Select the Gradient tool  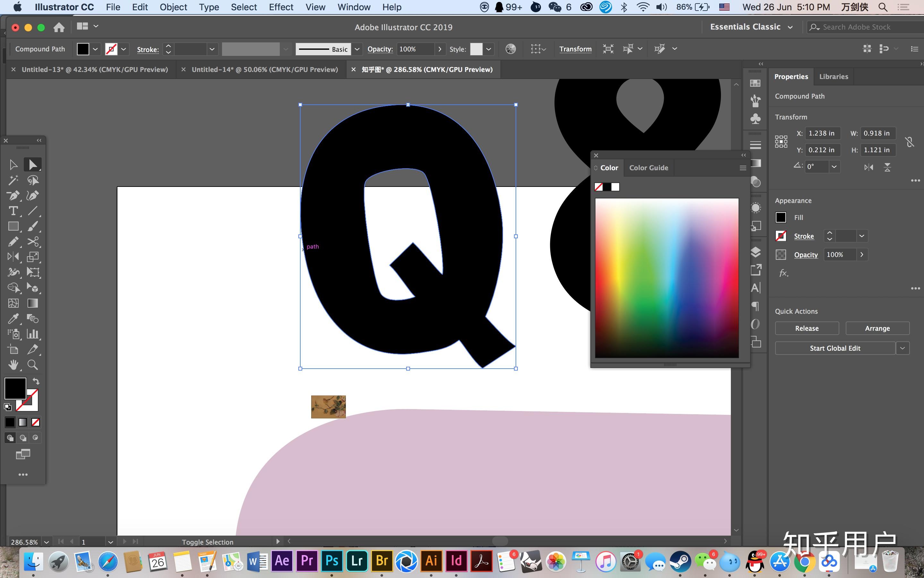pyautogui.click(x=33, y=303)
